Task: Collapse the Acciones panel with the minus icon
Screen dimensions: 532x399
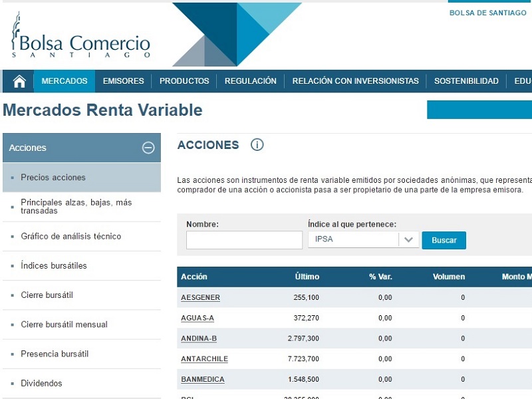Action: click(x=149, y=147)
